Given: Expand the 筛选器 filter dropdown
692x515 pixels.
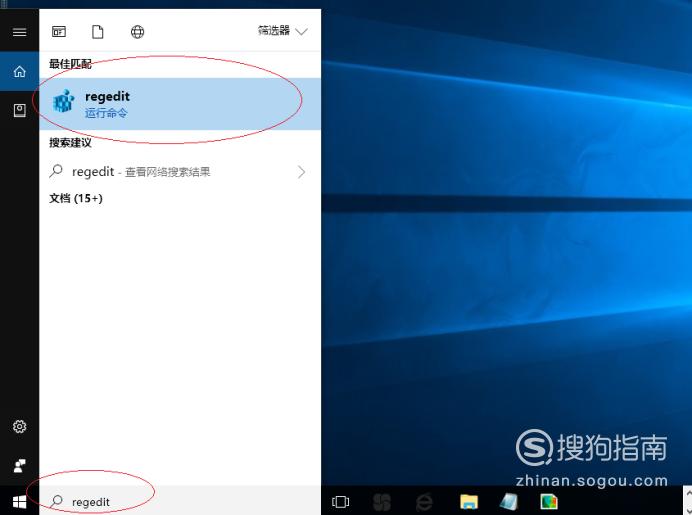Looking at the screenshot, I should [x=282, y=31].
